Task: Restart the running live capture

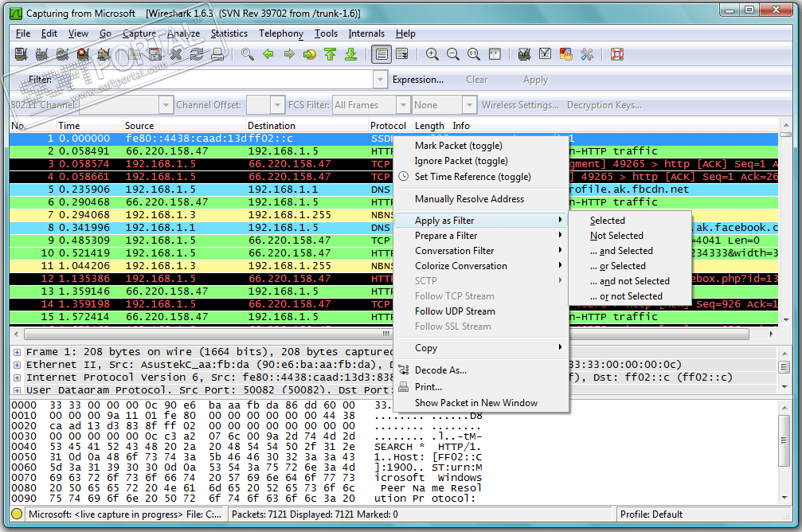Action: pos(104,54)
